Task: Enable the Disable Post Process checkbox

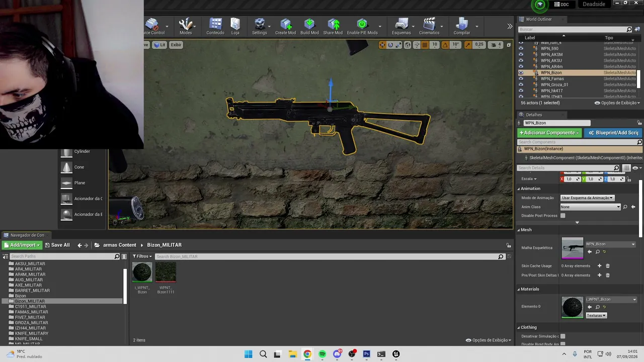Action: [x=563, y=216]
